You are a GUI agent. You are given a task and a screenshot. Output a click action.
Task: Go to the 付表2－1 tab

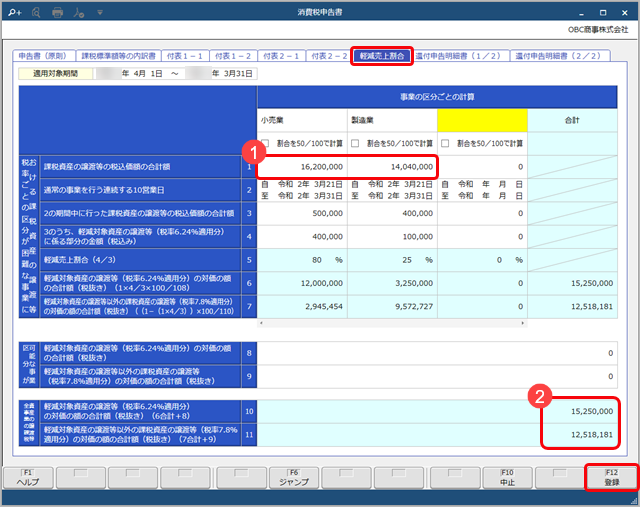point(281,56)
